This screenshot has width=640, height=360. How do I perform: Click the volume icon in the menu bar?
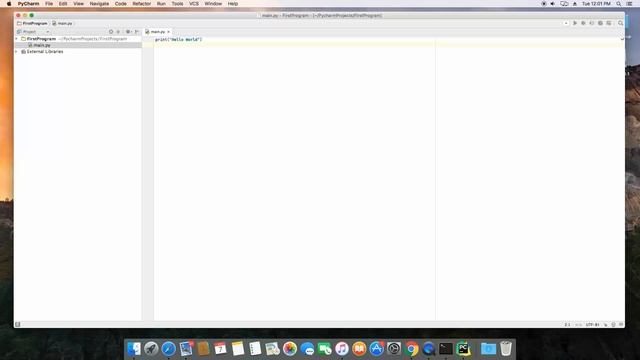click(x=553, y=4)
